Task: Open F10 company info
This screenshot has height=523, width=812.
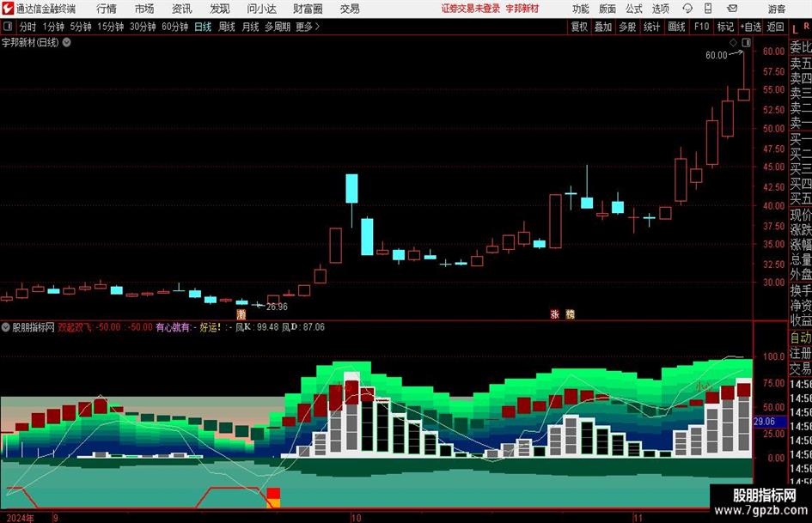Action: coord(701,27)
